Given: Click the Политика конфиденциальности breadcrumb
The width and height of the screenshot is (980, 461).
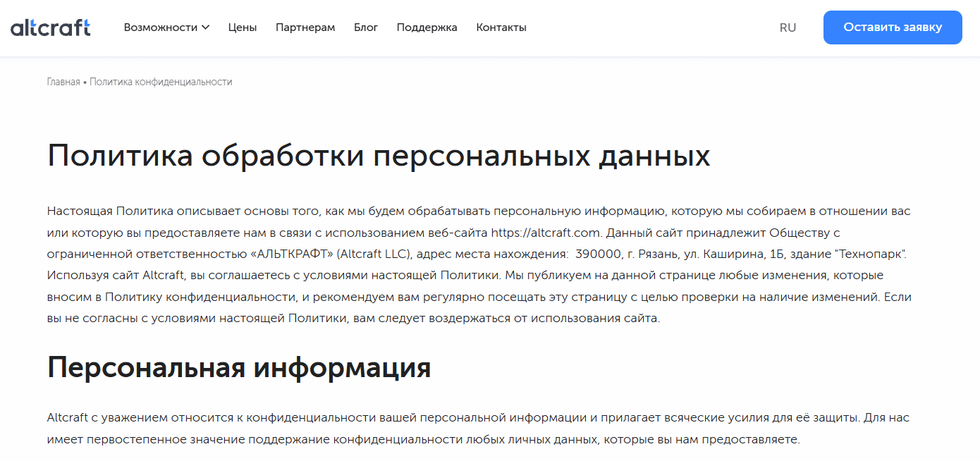Looking at the screenshot, I should click(161, 82).
